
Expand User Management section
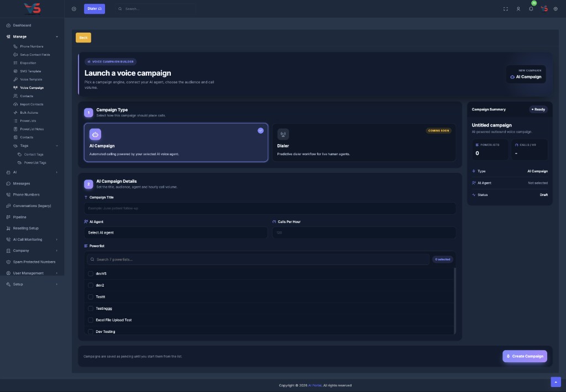pos(32,273)
